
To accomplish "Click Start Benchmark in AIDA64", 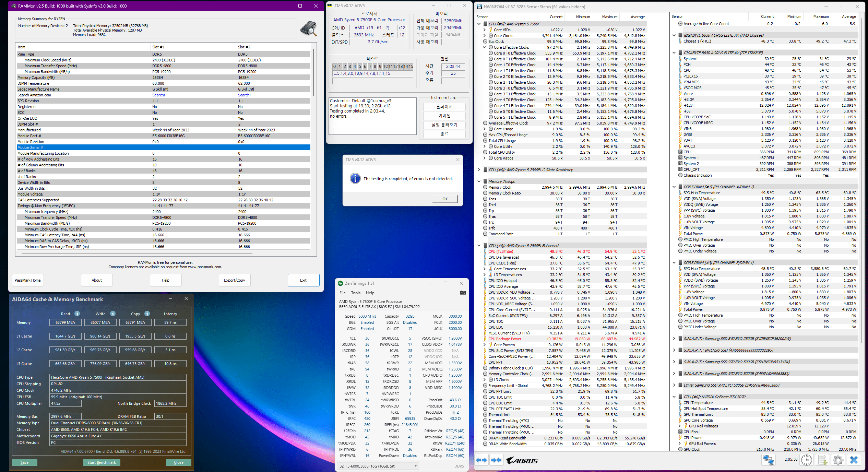I will tap(102, 462).
